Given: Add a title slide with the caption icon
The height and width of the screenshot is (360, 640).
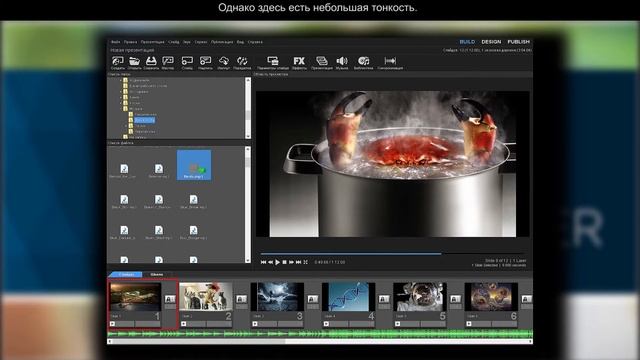Looking at the screenshot, I should coord(205,61).
